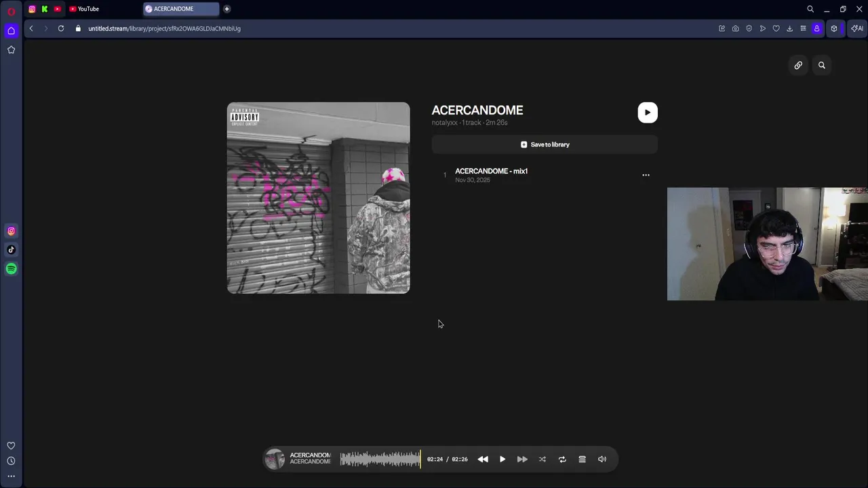
Task: Open sidebar three-dot more options
Action: (11, 476)
